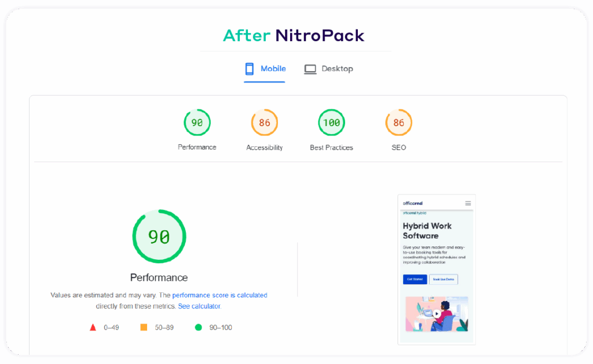Viewport: 593px width, 364px height.
Task: Select the 50–89 orange square legend marker
Action: [x=144, y=327]
